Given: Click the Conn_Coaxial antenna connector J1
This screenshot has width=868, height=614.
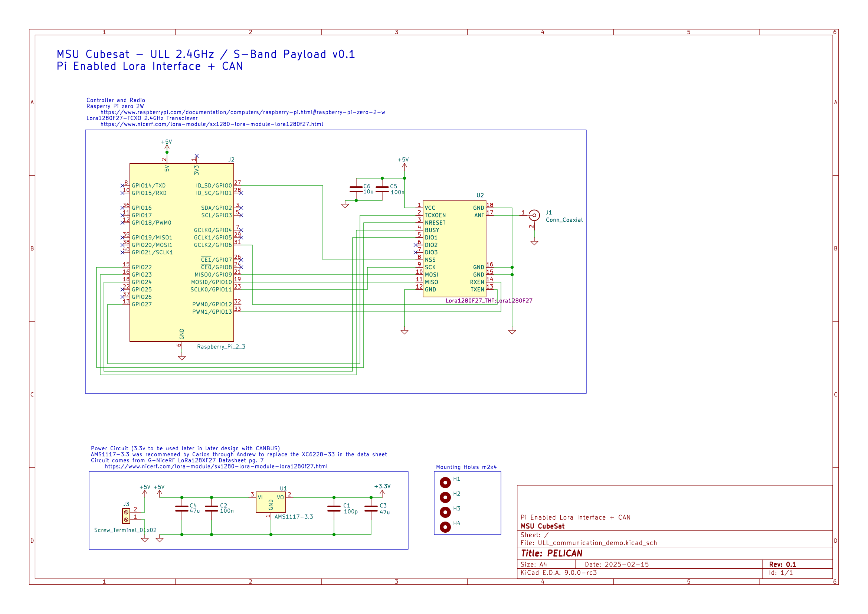Looking at the screenshot, I should point(535,215).
